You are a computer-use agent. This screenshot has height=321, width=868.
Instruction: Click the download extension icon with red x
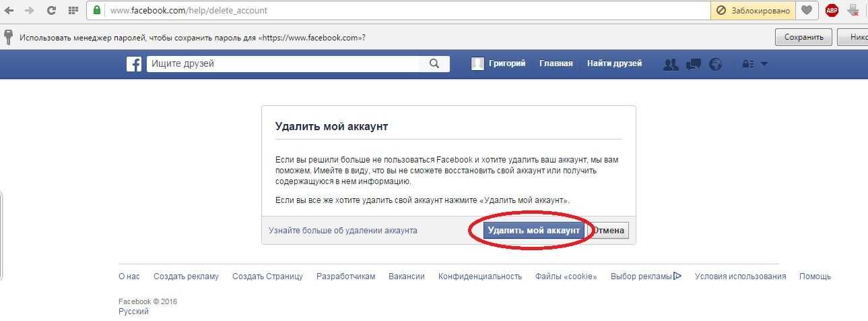pos(853,10)
